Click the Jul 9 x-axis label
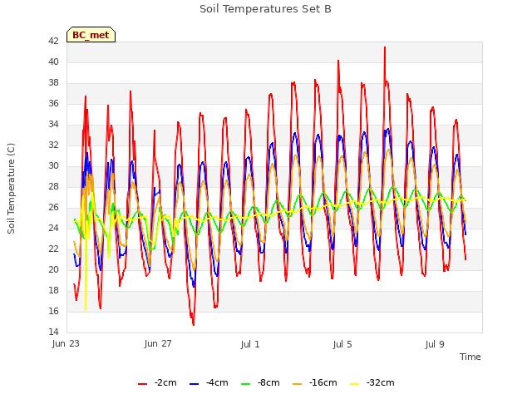The image size is (532, 399). click(x=435, y=344)
